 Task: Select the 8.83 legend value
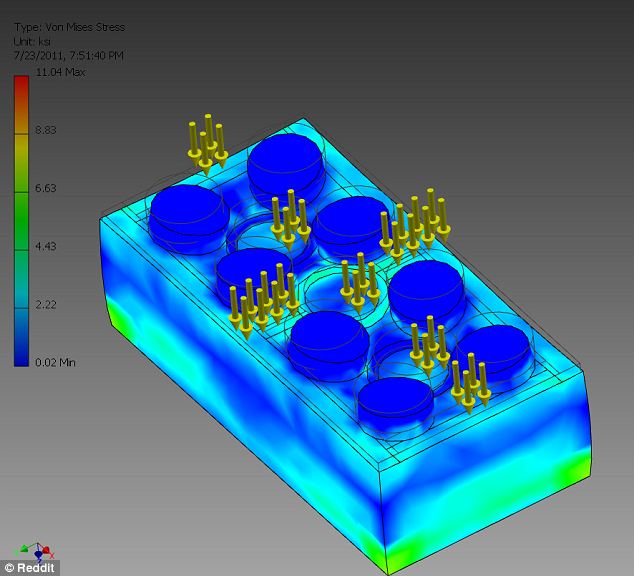pos(45,130)
